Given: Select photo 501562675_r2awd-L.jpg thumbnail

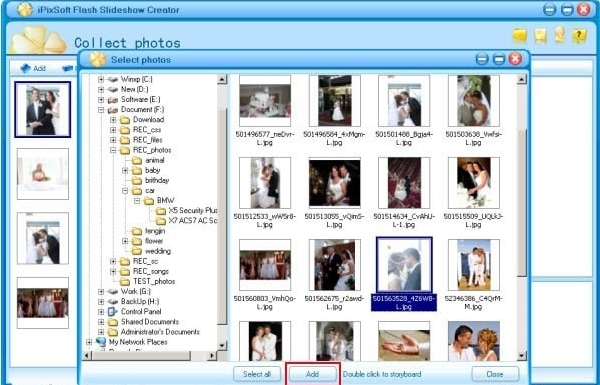Looking at the screenshot, I should 335,265.
